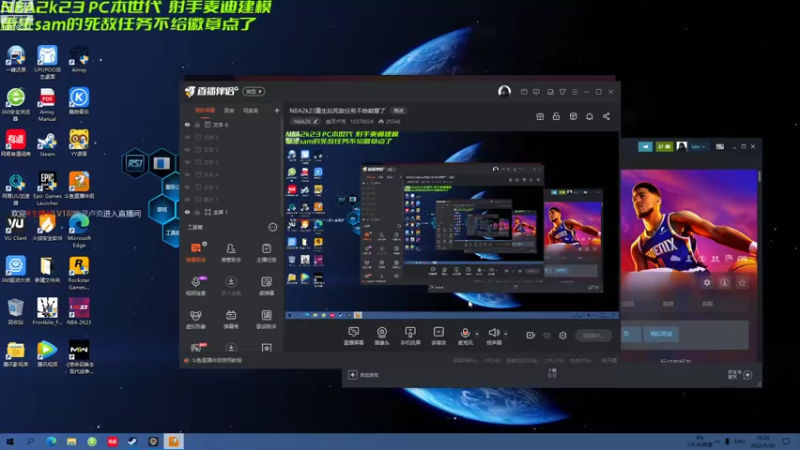The image size is (800, 450).
Task: Open 斗鱼直播伴侣使用教程 tutorial link
Action: pos(217,360)
